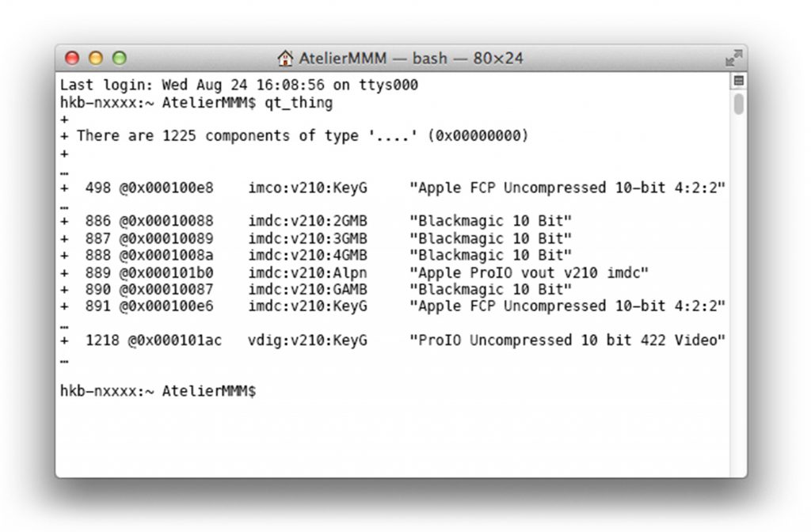Click component number 889
The height and width of the screenshot is (532, 811).
click(x=97, y=272)
